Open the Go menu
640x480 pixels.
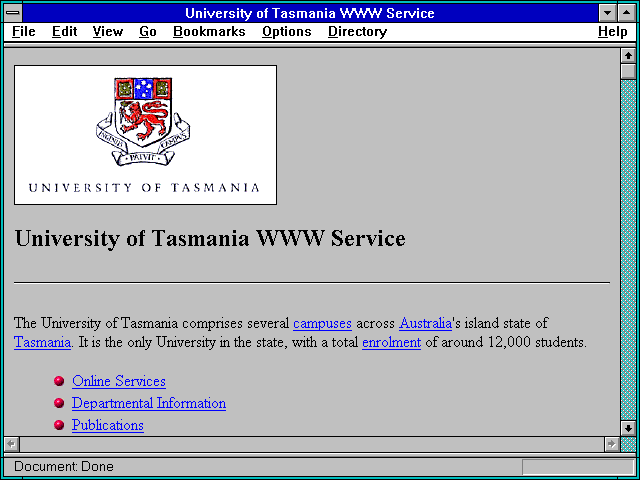click(148, 32)
